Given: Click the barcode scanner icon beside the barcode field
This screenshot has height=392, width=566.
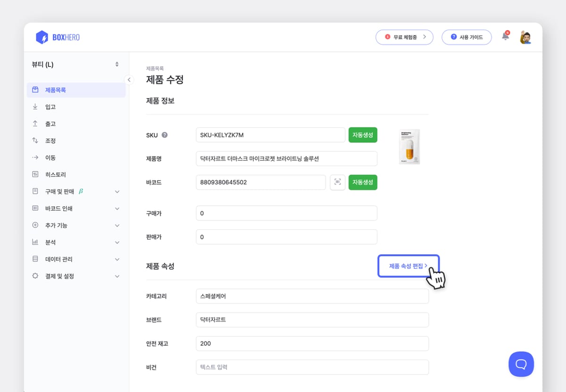Looking at the screenshot, I should click(338, 183).
